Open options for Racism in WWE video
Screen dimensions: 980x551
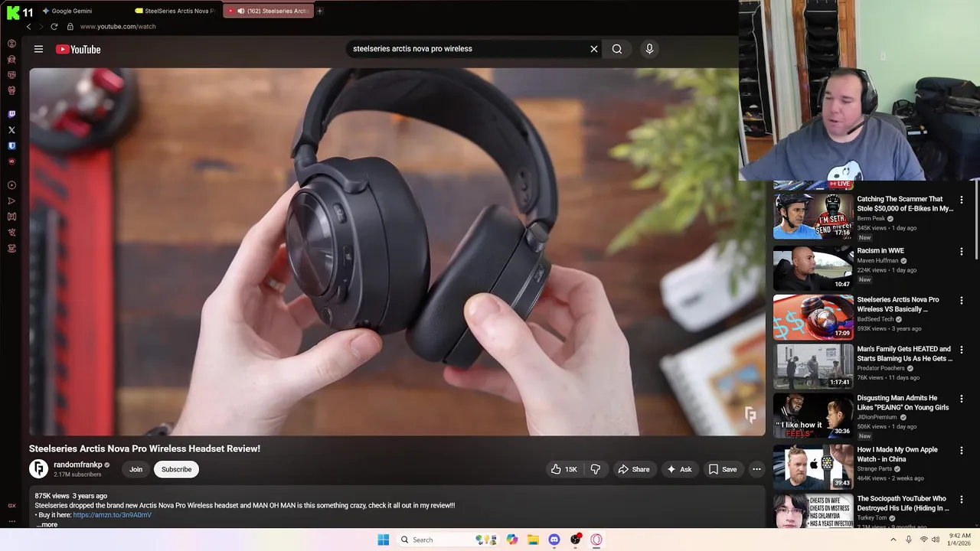962,251
